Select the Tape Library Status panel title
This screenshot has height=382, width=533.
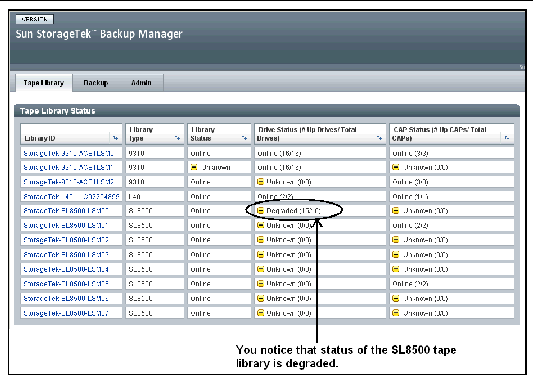[x=57, y=111]
